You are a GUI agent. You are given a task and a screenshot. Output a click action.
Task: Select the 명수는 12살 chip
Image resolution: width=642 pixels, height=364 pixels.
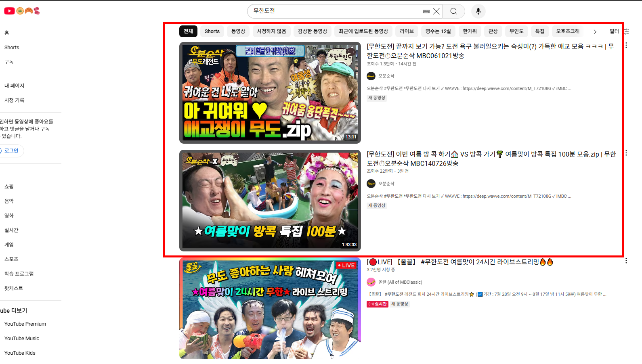(x=438, y=31)
